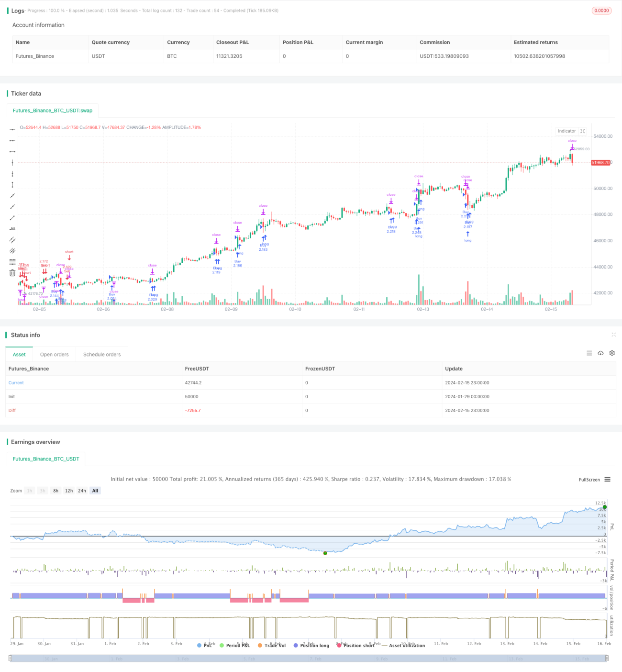Switch to the Open orders tab
622x672 pixels.
pyautogui.click(x=54, y=355)
